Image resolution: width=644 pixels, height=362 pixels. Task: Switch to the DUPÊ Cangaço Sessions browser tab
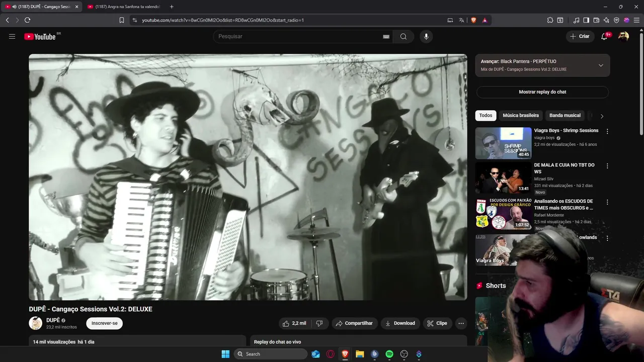(x=41, y=7)
